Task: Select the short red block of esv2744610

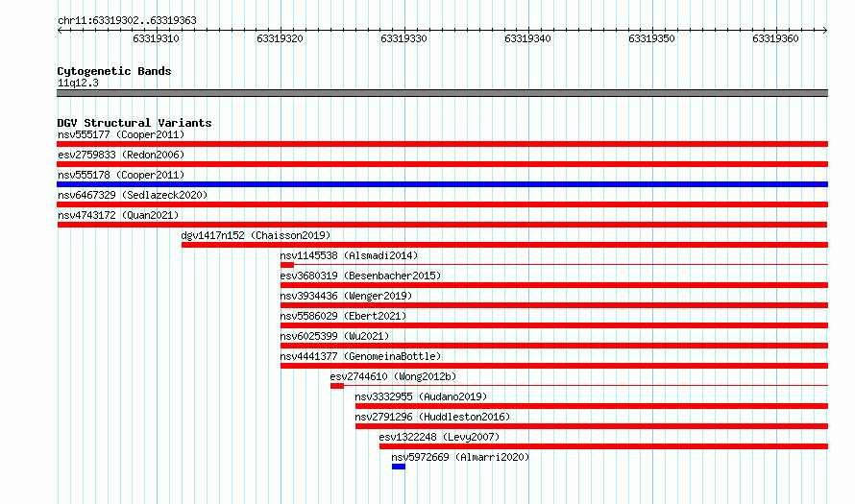Action: click(337, 386)
